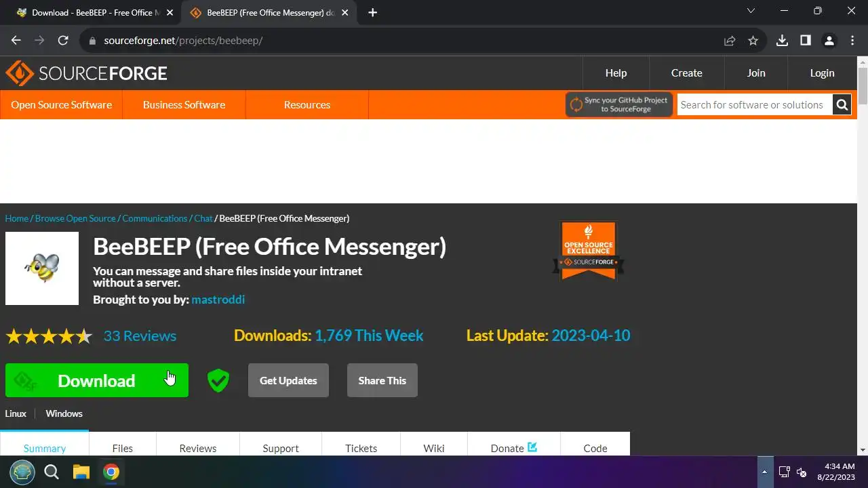Click the browser forward arrow
Image resolution: width=868 pixels, height=488 pixels.
point(39,41)
